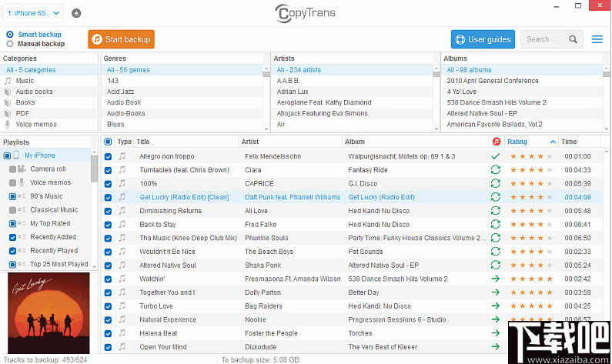Click music note icon beside Turntables track
This screenshot has width=612, height=364.
[x=122, y=169]
